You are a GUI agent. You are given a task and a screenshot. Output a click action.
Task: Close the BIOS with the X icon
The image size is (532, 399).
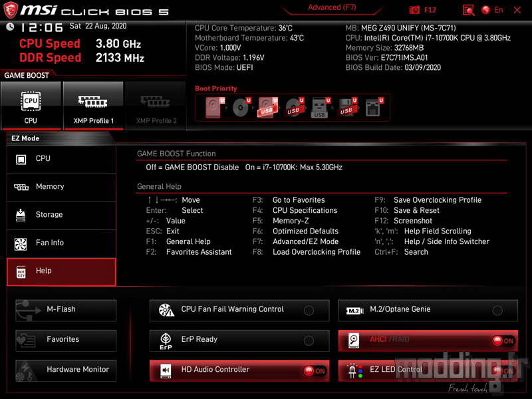coord(517,10)
